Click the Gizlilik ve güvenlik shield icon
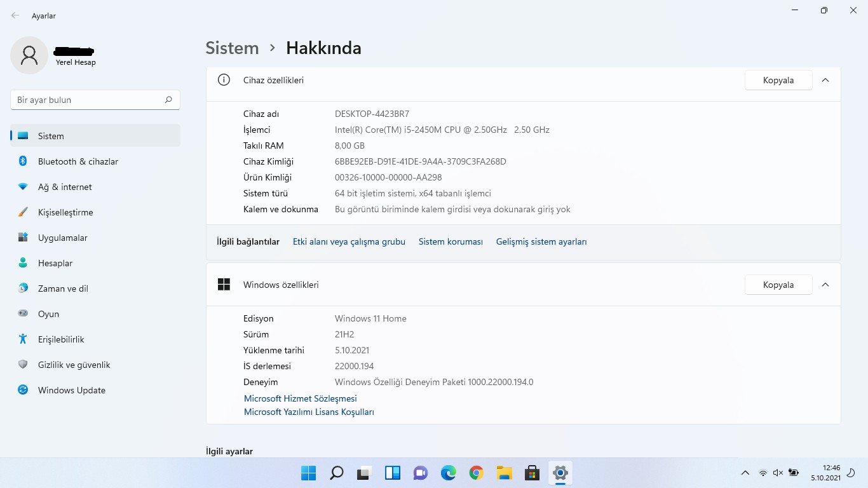This screenshot has width=868, height=488. click(23, 365)
